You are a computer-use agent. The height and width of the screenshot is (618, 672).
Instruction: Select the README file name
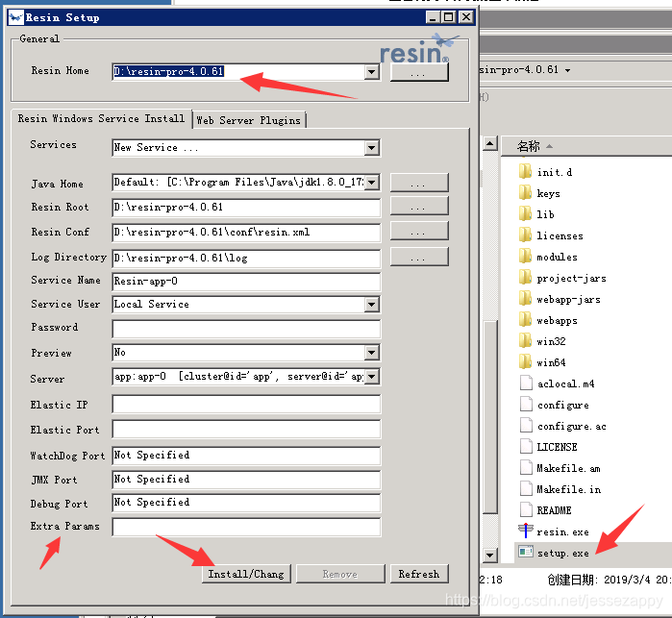(x=554, y=510)
